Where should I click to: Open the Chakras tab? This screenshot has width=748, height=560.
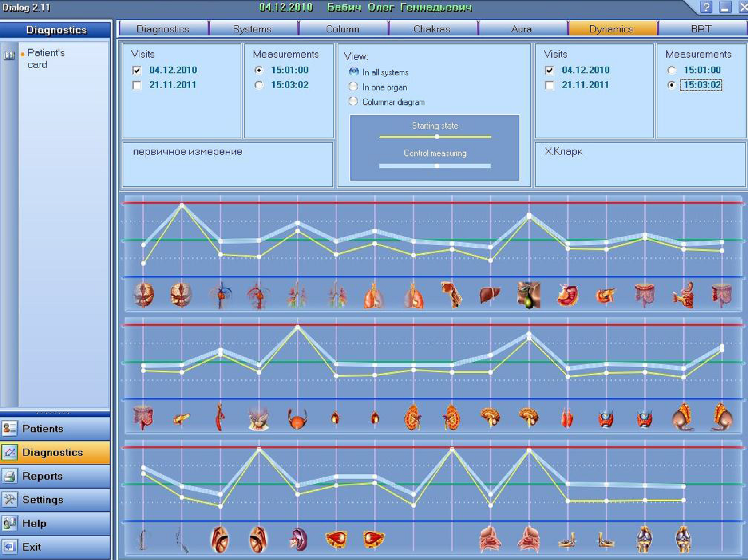pos(431,29)
